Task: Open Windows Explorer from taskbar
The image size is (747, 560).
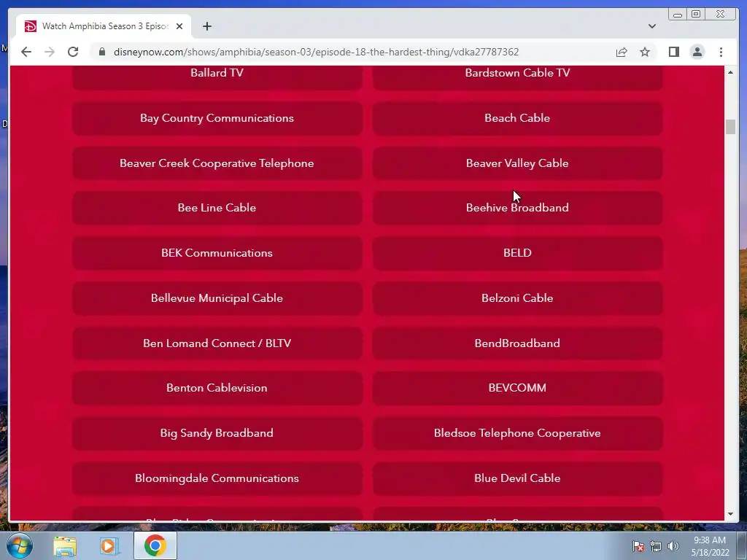Action: click(65, 546)
